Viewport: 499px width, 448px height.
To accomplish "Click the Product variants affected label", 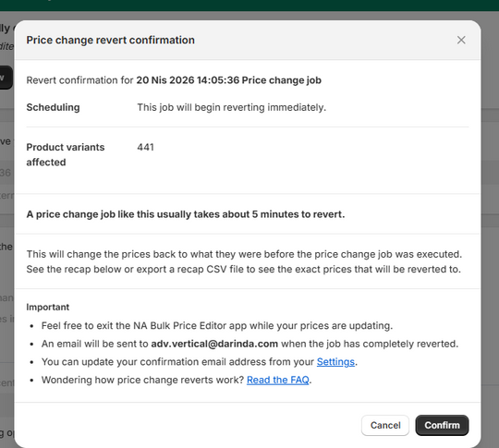I will 66,154.
